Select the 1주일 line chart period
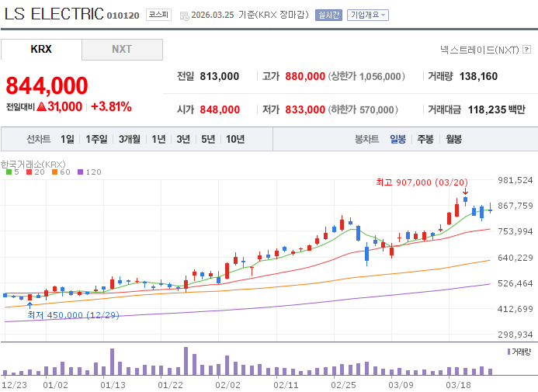 click(96, 139)
